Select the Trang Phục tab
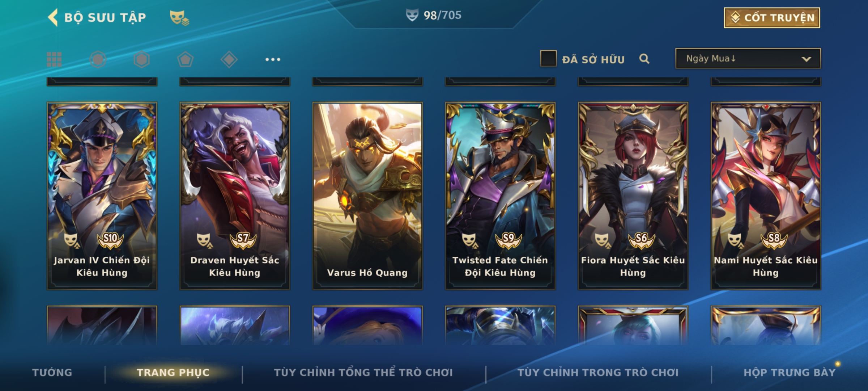This screenshot has height=391, width=868. (x=173, y=373)
